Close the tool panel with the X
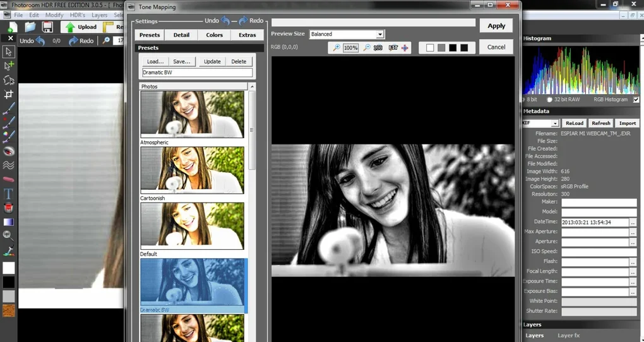Viewport: 644px width, 342px height. click(x=11, y=38)
